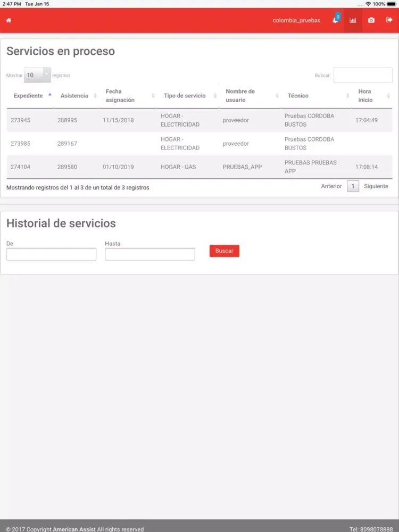Viewport: 399px width, 532px height.
Task: Click asistencia 288995
Action: pos(67,120)
